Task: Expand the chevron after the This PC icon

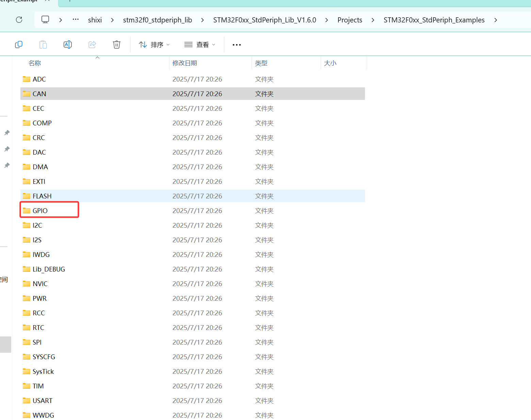Action: click(61, 20)
